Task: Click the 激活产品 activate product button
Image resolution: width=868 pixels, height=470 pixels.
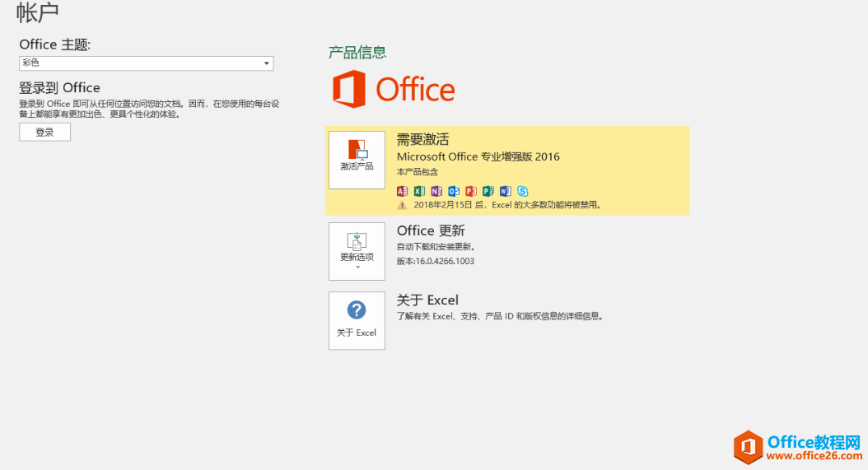Action: [x=357, y=160]
